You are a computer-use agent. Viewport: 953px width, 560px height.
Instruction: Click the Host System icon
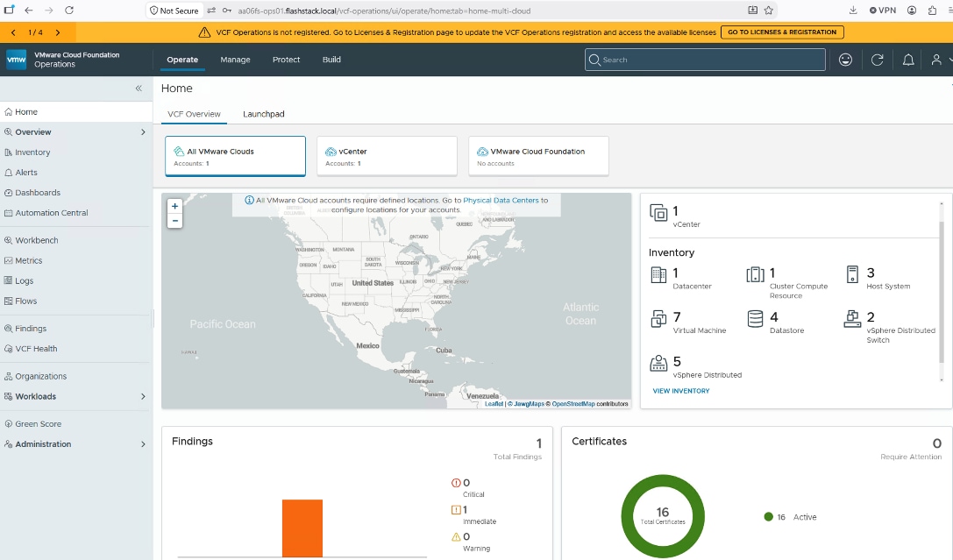[x=852, y=274]
